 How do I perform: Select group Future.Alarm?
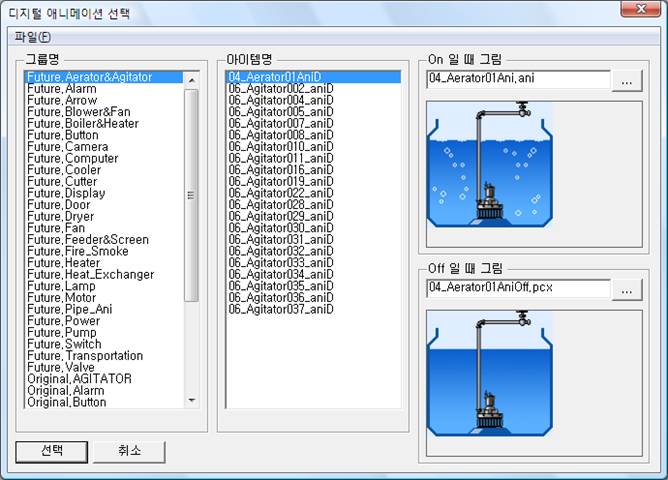104,89
